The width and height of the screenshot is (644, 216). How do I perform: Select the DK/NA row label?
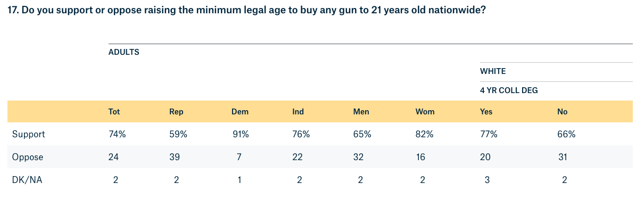(x=27, y=180)
